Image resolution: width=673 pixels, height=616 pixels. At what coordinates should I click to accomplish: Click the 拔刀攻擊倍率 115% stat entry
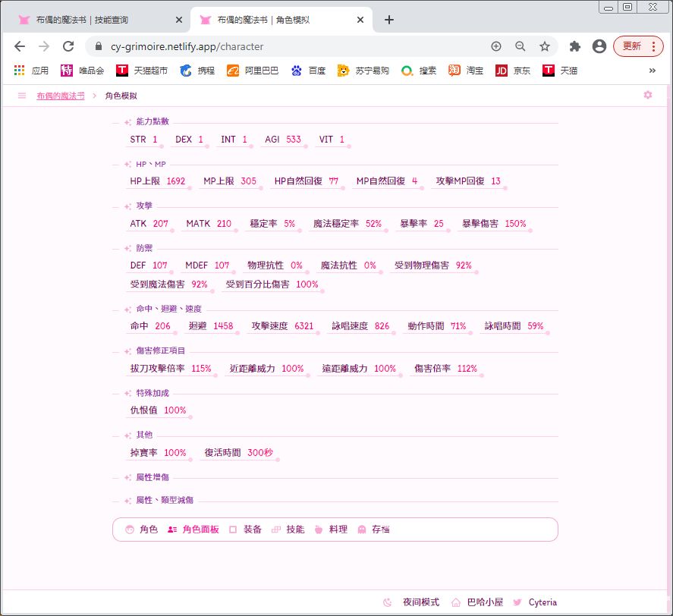point(171,369)
